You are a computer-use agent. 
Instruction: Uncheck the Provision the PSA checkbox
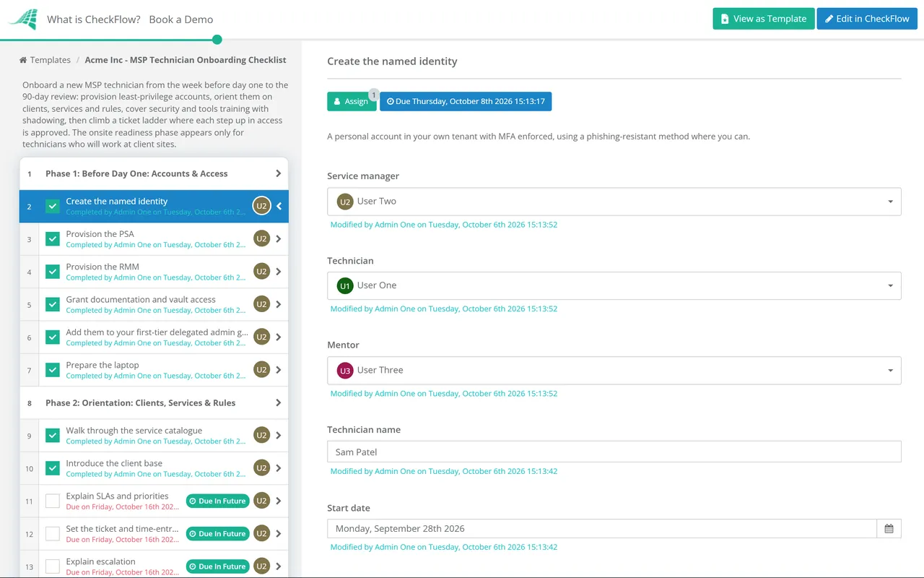(x=53, y=238)
